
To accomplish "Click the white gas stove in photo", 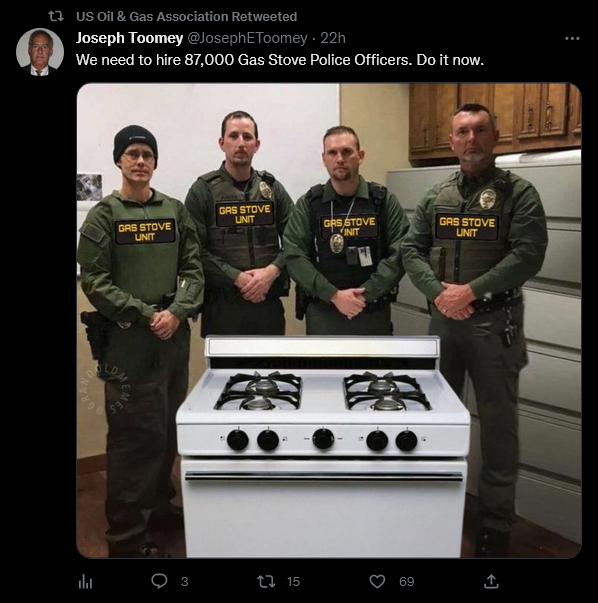I will coord(323,446).
